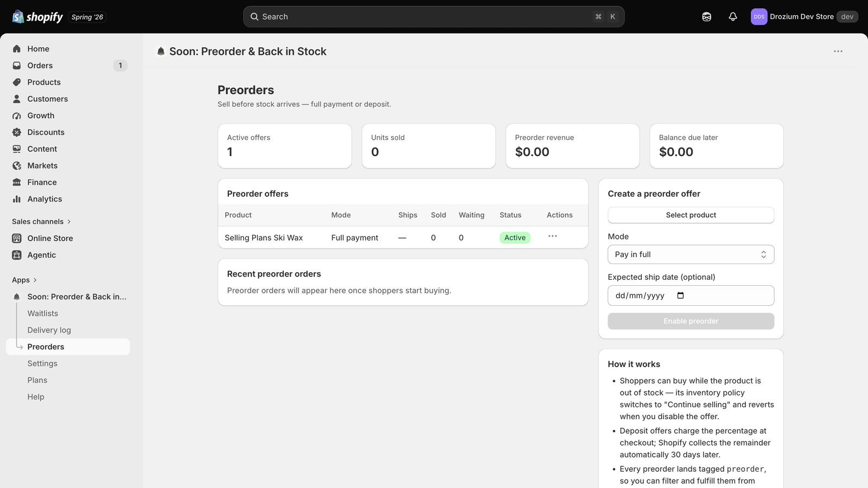Open the Delivery log page
The image size is (868, 488).
point(49,330)
